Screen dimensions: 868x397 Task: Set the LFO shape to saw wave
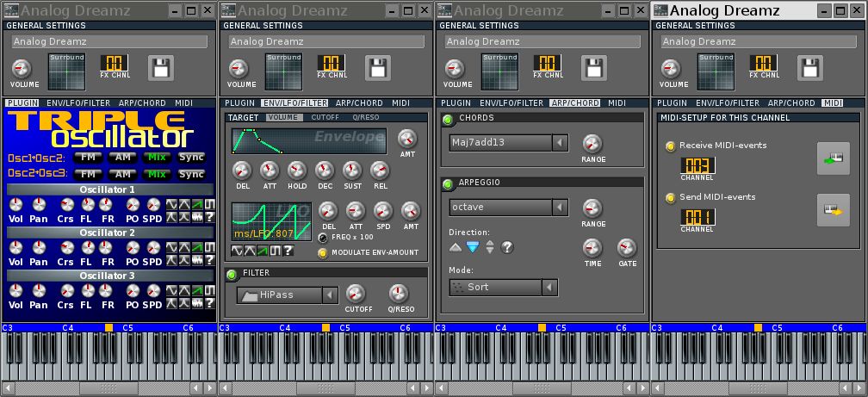263,251
